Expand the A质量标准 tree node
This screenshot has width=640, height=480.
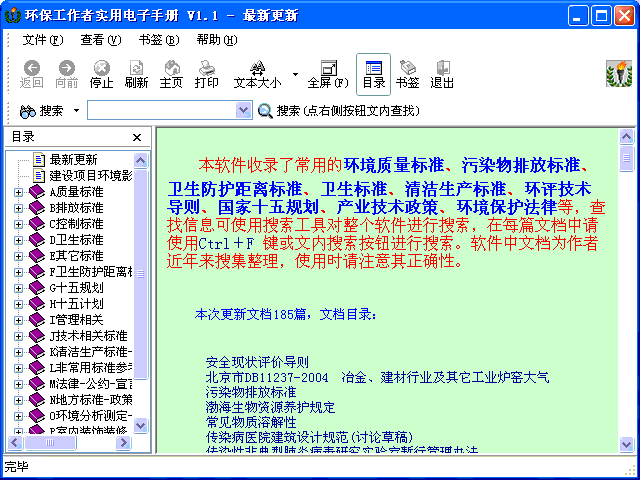[x=19, y=192]
